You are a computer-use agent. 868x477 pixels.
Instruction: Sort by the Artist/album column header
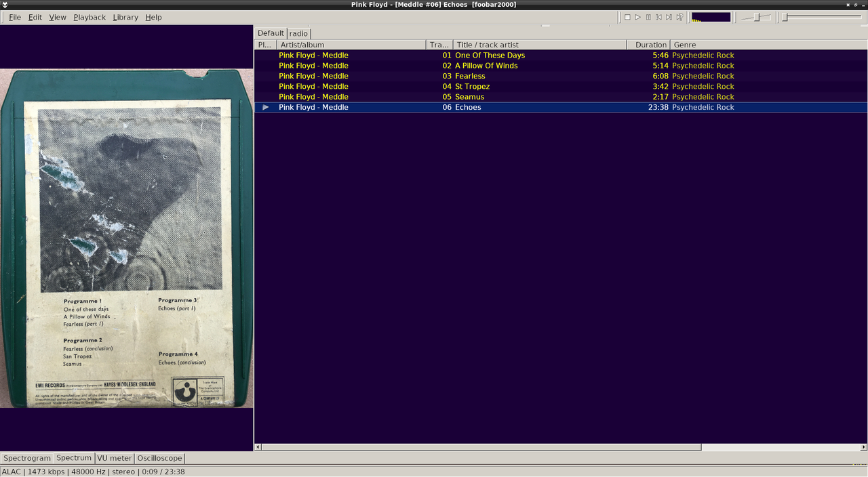point(351,45)
